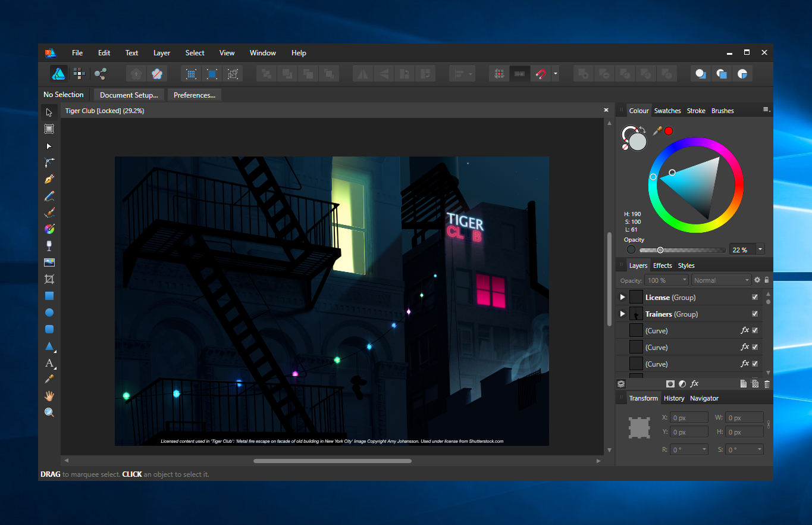Click the Document Setup button
Viewport: 812px width, 525px height.
[x=128, y=95]
